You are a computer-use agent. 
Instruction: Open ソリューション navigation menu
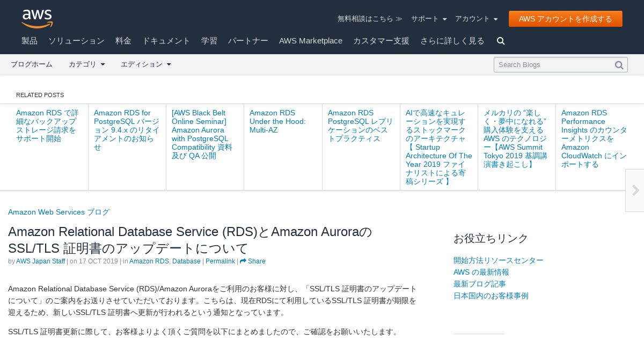click(x=76, y=41)
